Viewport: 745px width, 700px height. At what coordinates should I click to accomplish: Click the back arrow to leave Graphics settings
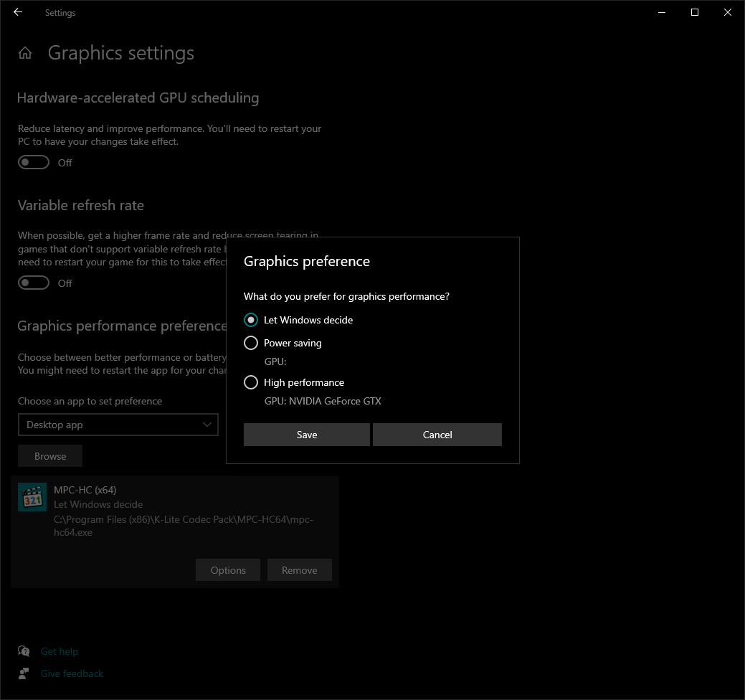point(17,12)
